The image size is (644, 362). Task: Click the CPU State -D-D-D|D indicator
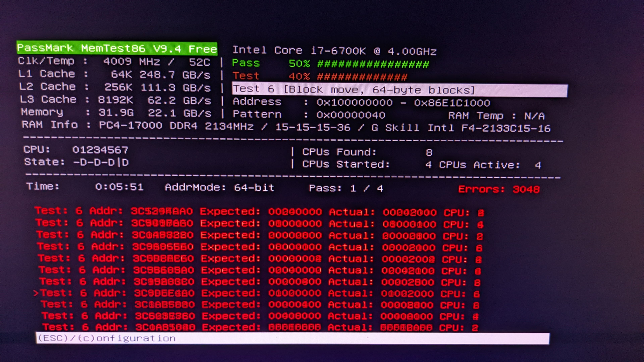[101, 162]
